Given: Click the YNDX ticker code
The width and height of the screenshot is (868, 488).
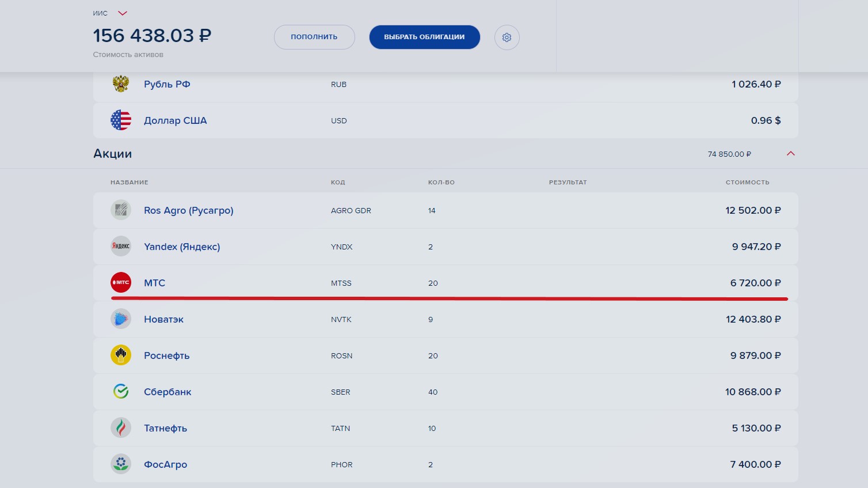Looking at the screenshot, I should point(341,247).
